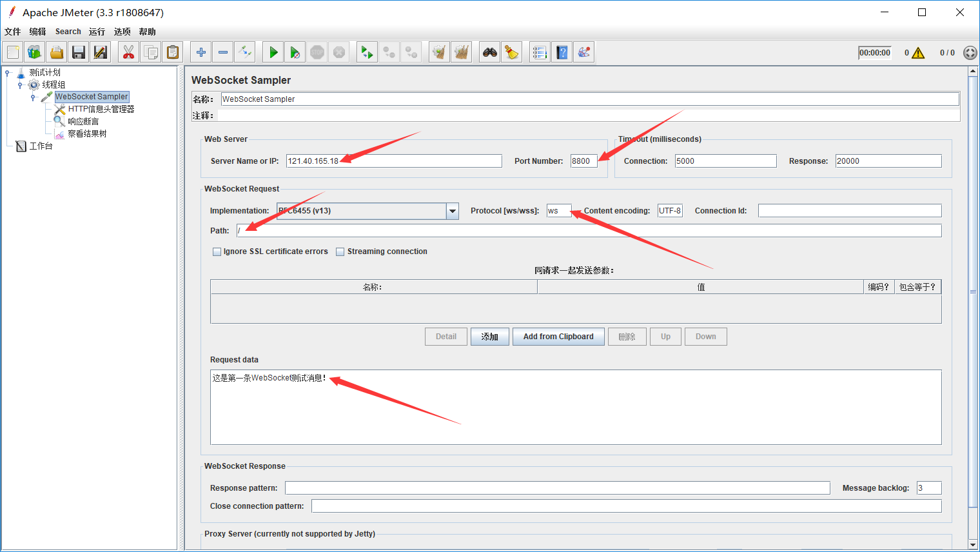Click the Message backlog field
980x552 pixels.
[x=929, y=488]
